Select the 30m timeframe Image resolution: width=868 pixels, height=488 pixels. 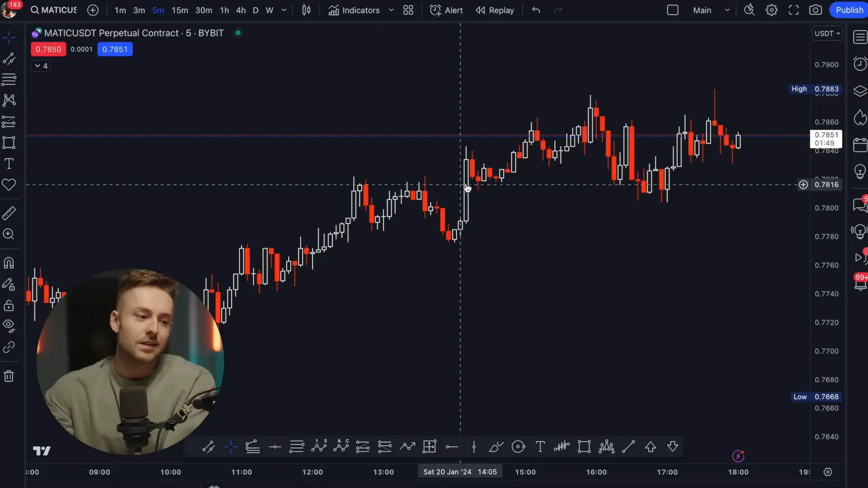[203, 10]
